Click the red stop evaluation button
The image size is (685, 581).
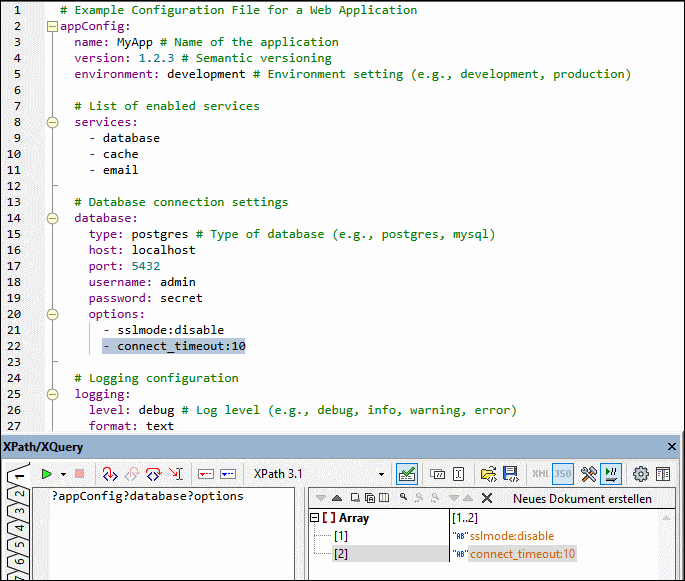(81, 473)
